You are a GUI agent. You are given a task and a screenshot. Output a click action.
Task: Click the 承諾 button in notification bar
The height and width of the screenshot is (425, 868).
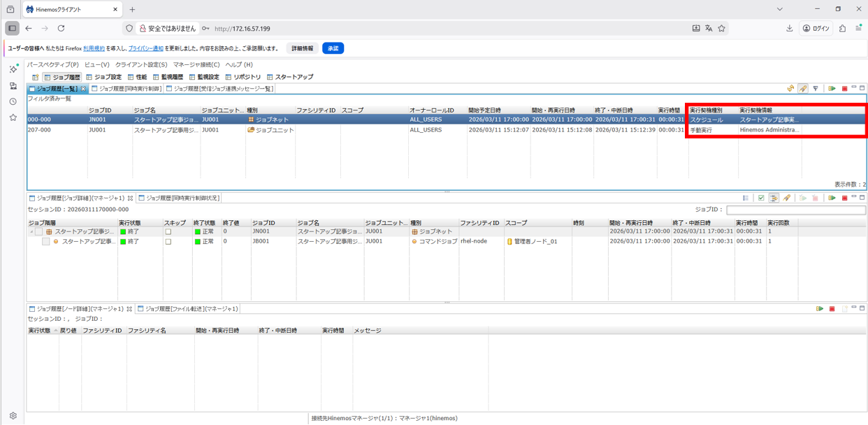coord(333,48)
